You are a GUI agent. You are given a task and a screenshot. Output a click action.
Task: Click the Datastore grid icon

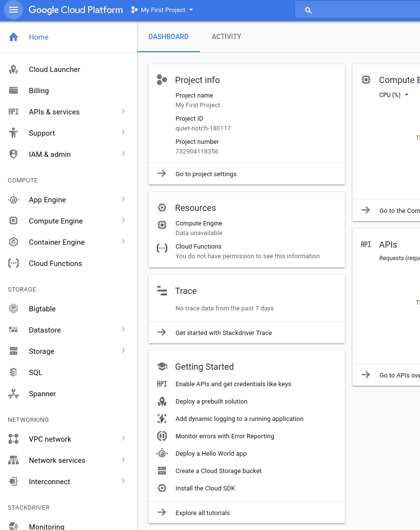(x=14, y=330)
